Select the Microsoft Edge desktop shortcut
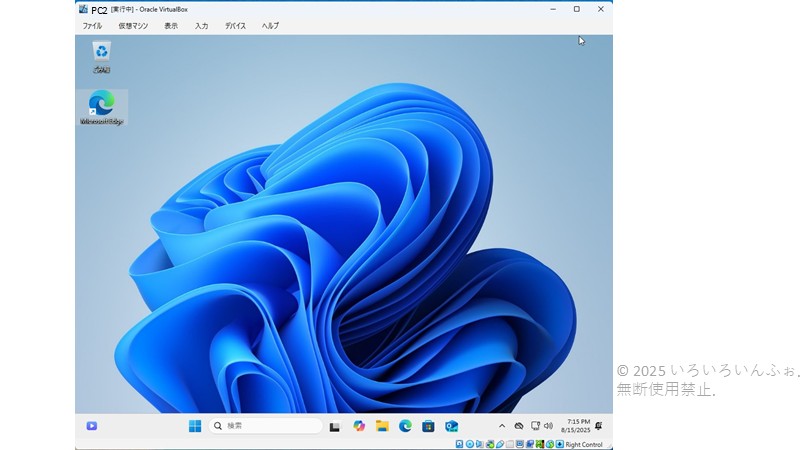The height and width of the screenshot is (450, 800). [x=102, y=108]
